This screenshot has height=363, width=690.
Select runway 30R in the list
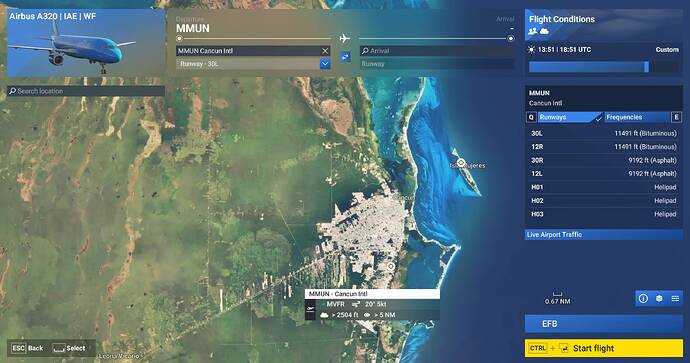604,160
